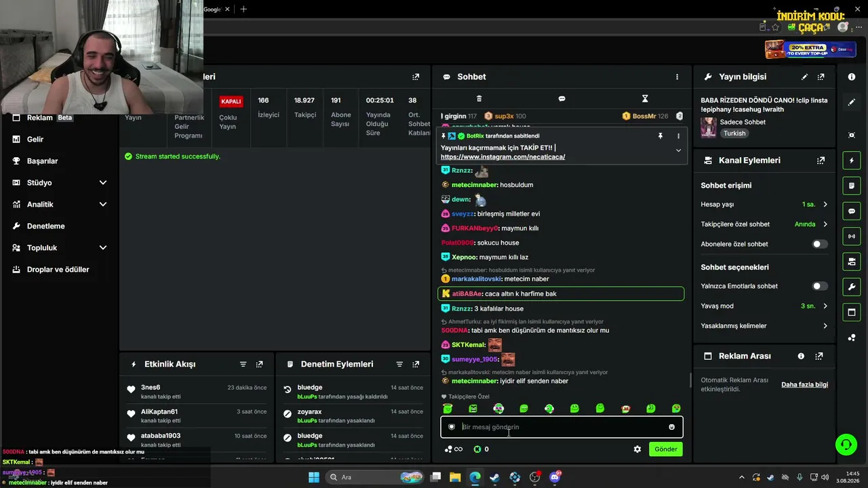Click the focus-frame icon in right rail
This screenshot has width=868, height=488.
pos(852,135)
